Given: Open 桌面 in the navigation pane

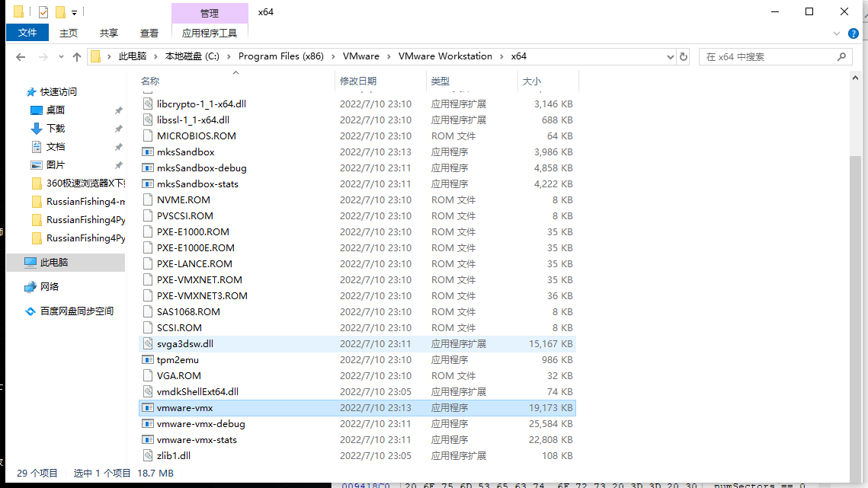Looking at the screenshot, I should [56, 110].
